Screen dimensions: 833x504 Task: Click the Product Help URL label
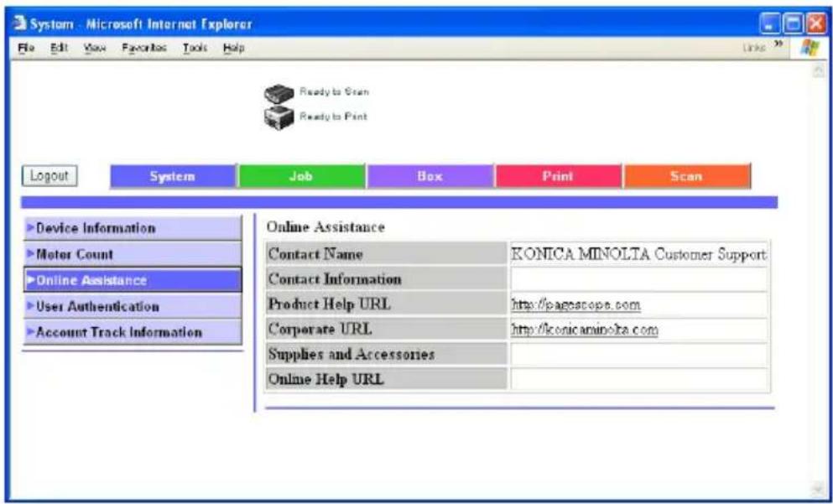pos(330,304)
